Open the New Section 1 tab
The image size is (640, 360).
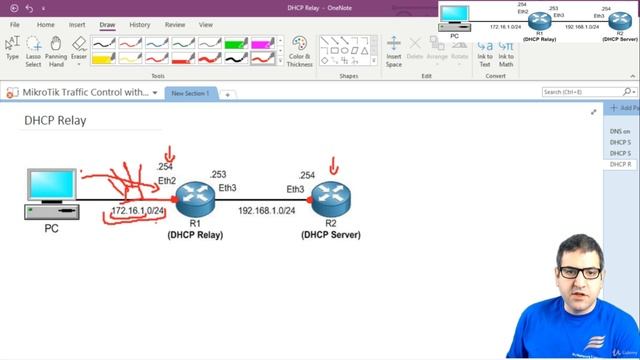click(190, 93)
